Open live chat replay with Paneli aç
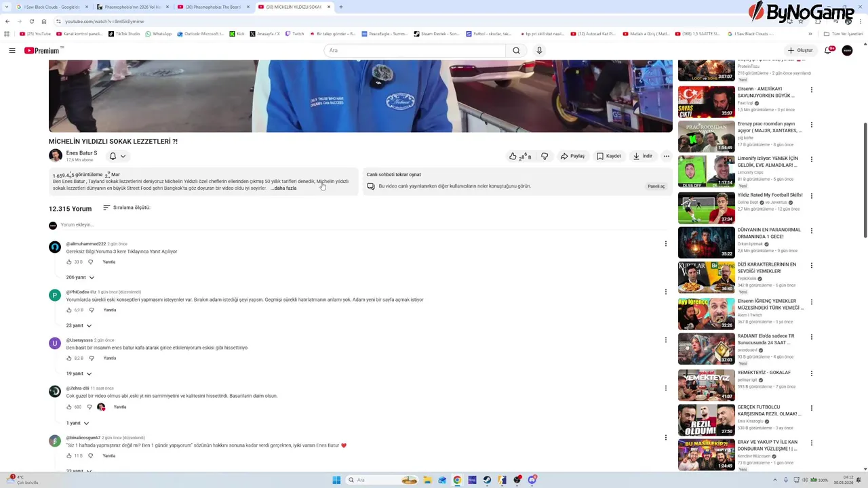 656,186
